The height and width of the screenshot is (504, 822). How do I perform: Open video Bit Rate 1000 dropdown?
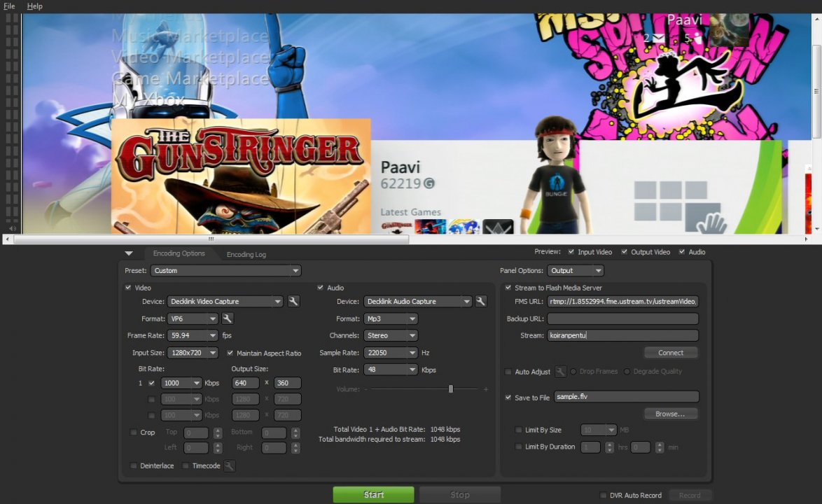(181, 383)
